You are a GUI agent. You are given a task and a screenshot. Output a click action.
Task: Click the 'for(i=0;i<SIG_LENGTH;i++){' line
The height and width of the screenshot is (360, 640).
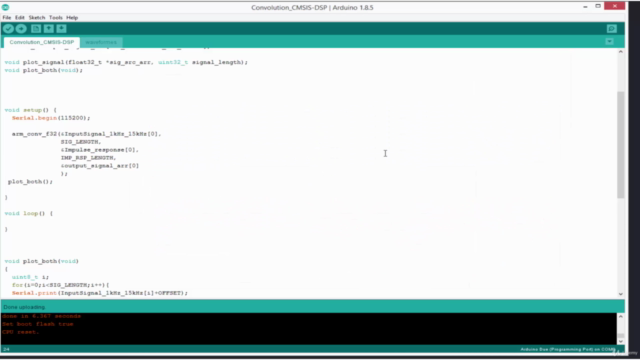click(x=60, y=285)
